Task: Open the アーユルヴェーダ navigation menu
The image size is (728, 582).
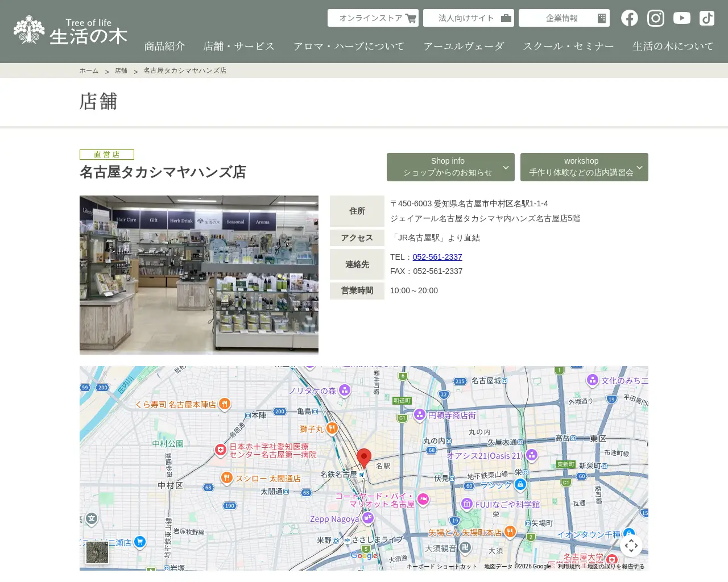Action: click(x=464, y=46)
